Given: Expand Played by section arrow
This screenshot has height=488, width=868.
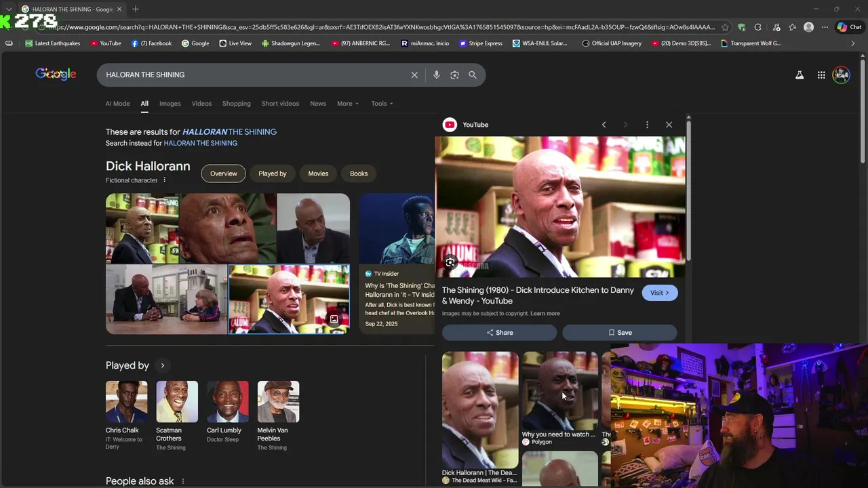Looking at the screenshot, I should coord(162,365).
